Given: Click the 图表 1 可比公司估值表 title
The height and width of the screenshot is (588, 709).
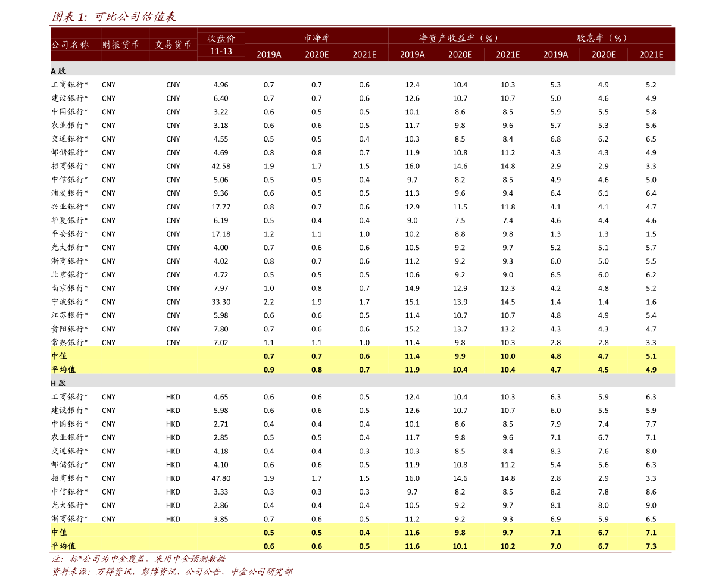Looking at the screenshot, I should [113, 17].
